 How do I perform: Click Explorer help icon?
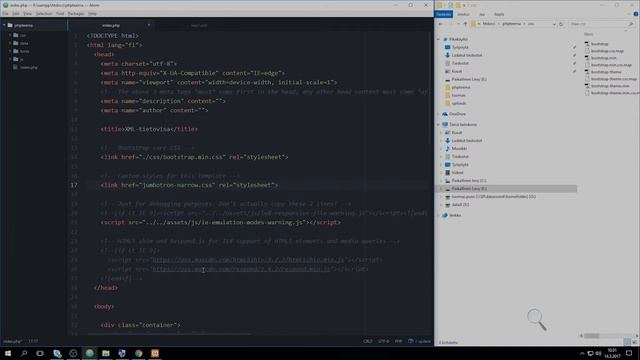pos(636,14)
